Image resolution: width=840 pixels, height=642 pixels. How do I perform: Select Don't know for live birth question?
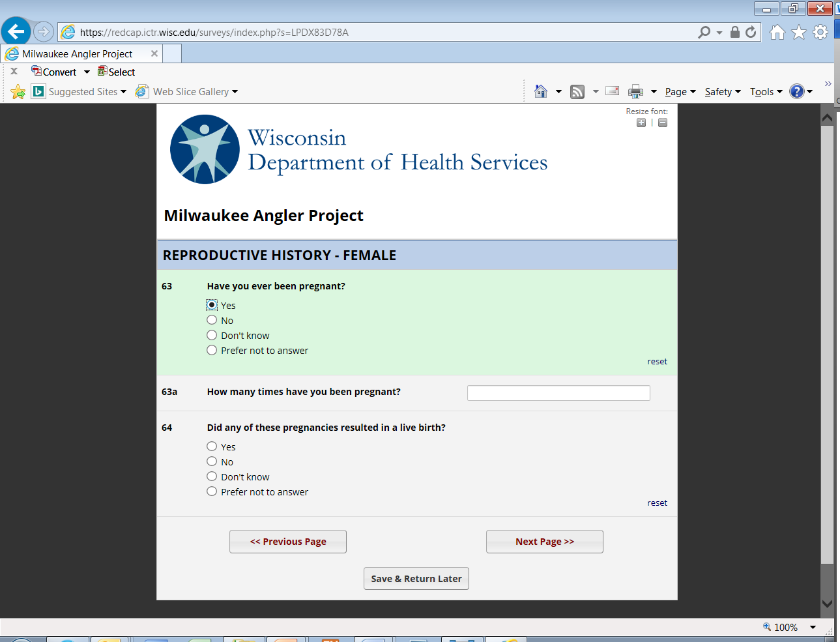tap(212, 476)
